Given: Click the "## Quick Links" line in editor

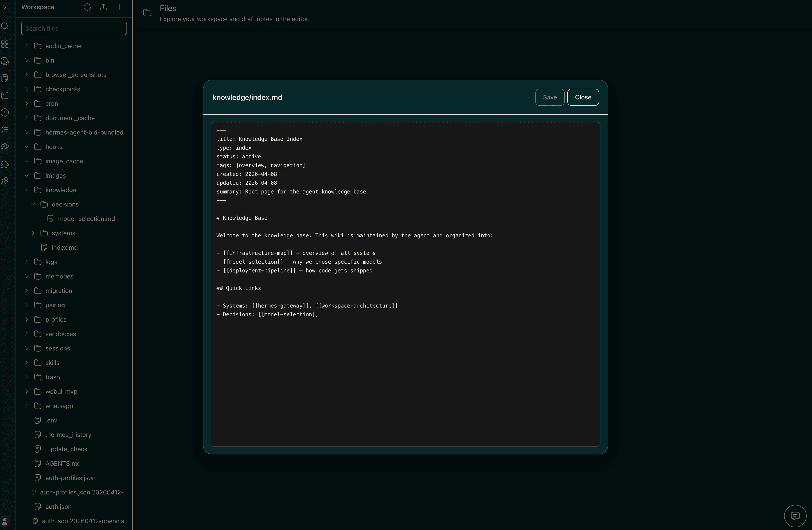Looking at the screenshot, I should [239, 288].
